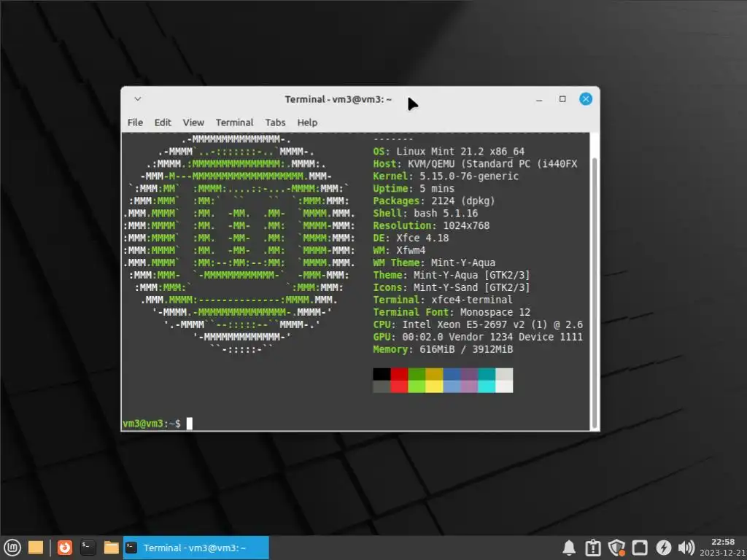Viewport: 747px width, 560px height.
Task: Click the Memory value '616MiB / 3912MiB'
Action: (466, 349)
